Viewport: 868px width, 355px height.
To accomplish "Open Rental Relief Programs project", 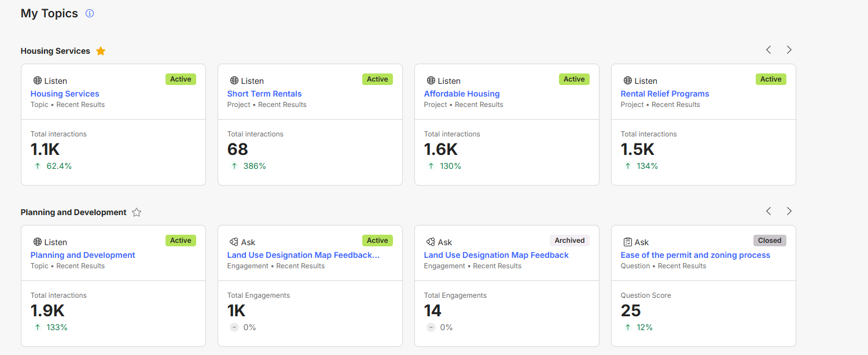I will point(665,94).
